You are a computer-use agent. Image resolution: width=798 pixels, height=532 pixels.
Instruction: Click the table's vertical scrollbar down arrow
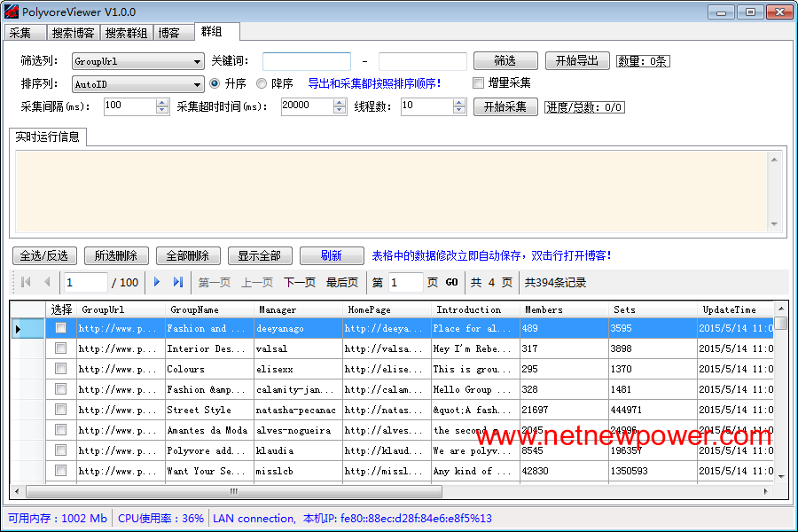[x=781, y=476]
